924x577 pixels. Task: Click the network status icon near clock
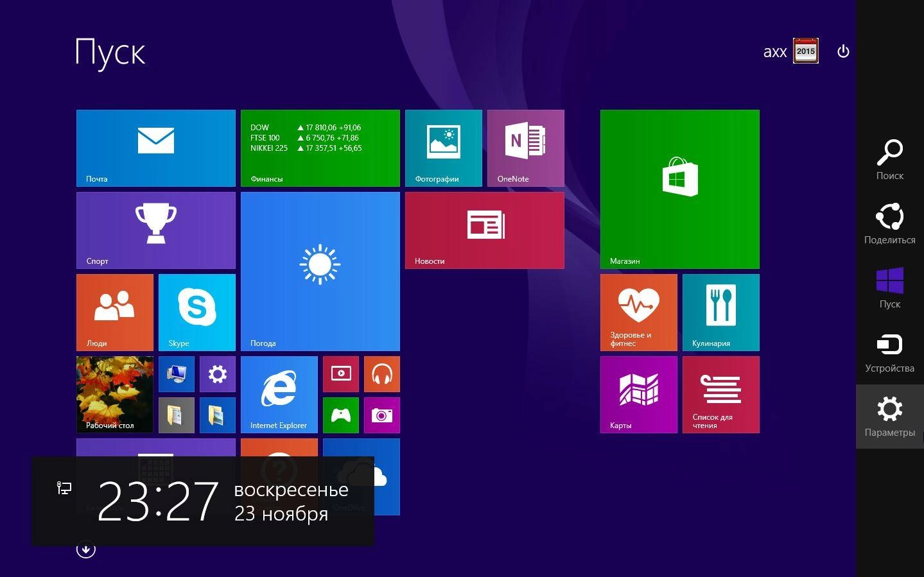(x=64, y=488)
